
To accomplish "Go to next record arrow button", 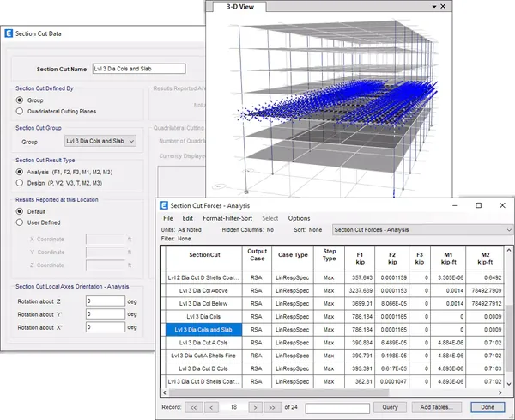I will point(255,407).
